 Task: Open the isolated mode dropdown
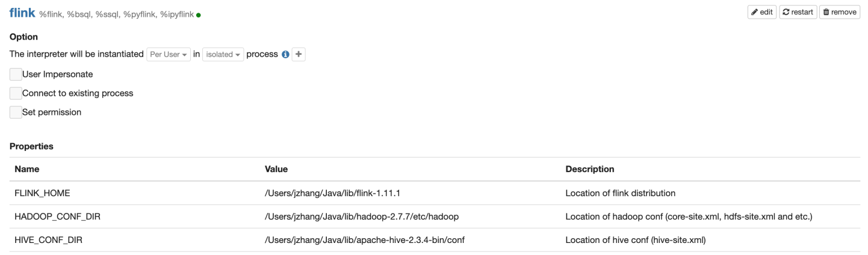point(223,54)
